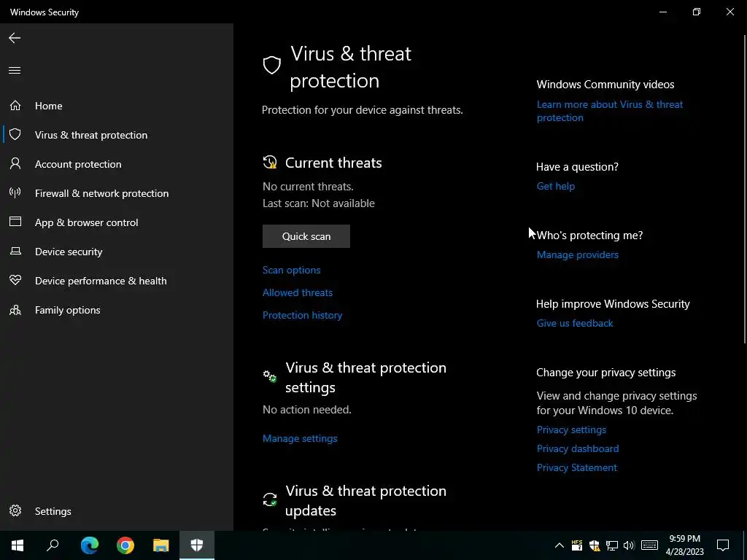The image size is (747, 560).
Task: Click Manage providers link
Action: tap(578, 254)
